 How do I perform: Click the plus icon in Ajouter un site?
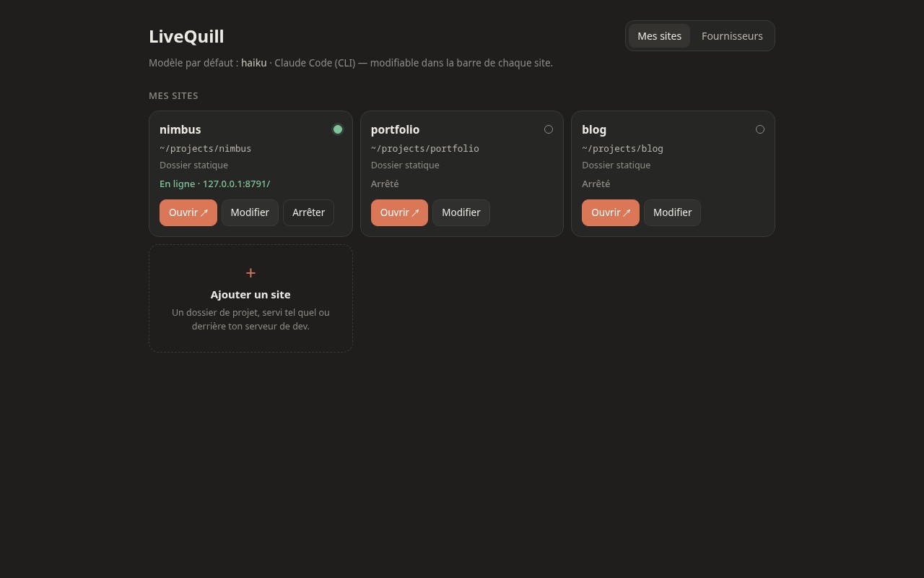click(x=250, y=272)
